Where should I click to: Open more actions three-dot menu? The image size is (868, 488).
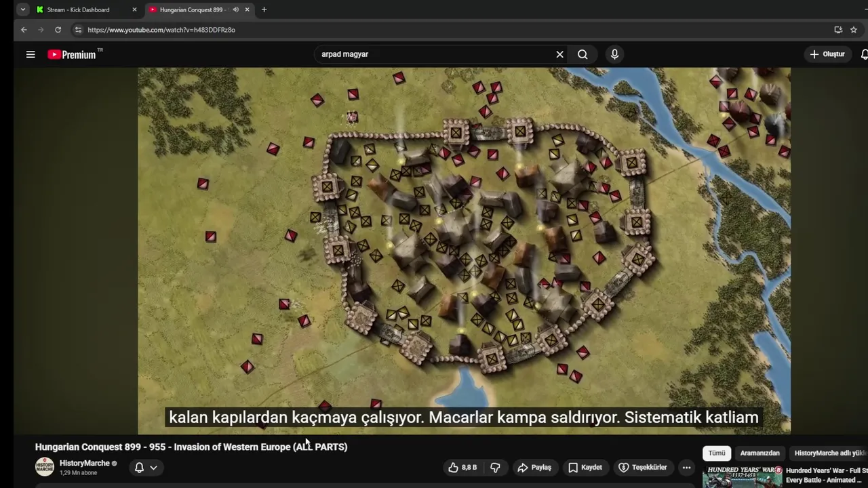[x=686, y=468]
